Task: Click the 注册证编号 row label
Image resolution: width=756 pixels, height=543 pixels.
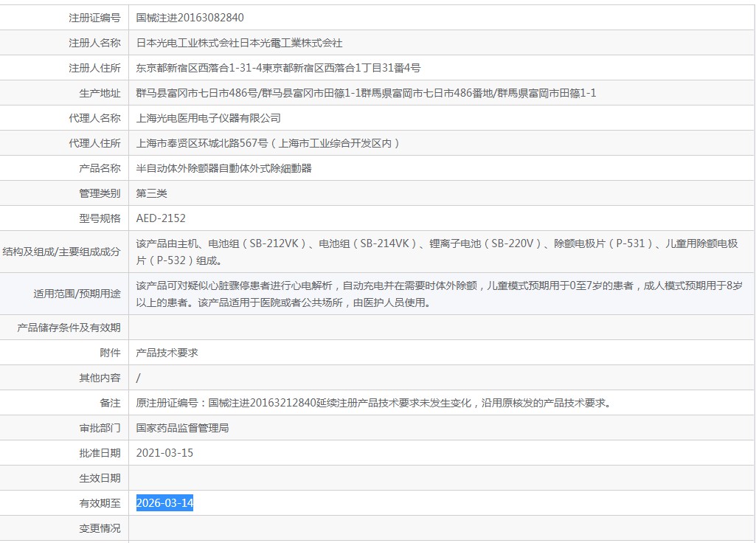Action: 94,18
